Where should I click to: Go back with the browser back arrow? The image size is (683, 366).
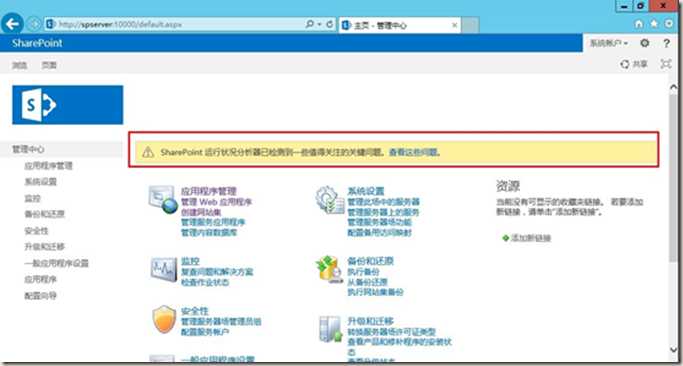pos(12,24)
